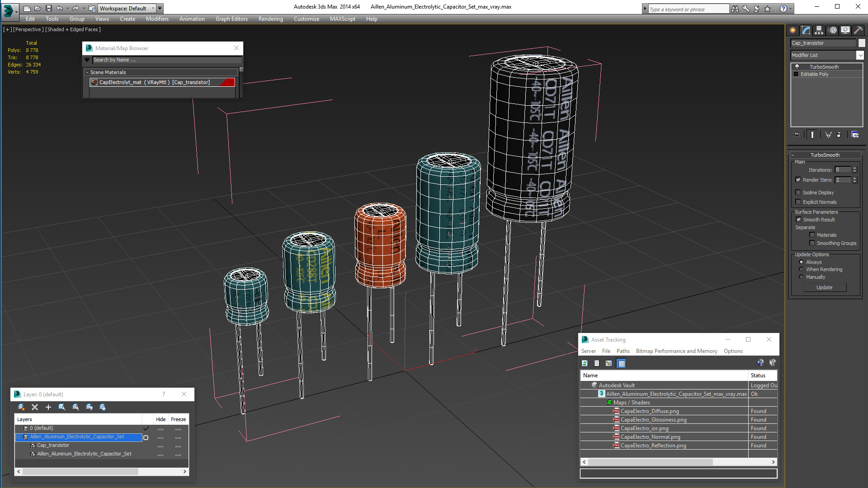The height and width of the screenshot is (488, 868).
Task: Enable Explicit Normals checkbox
Action: [798, 202]
